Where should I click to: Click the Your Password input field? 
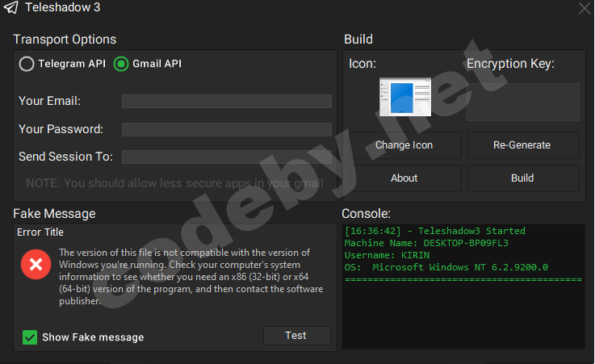coord(227,129)
